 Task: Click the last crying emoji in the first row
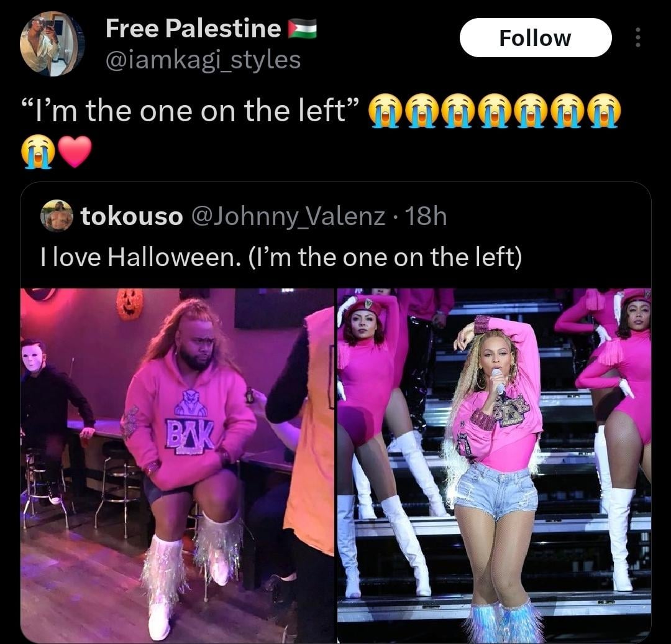604,111
